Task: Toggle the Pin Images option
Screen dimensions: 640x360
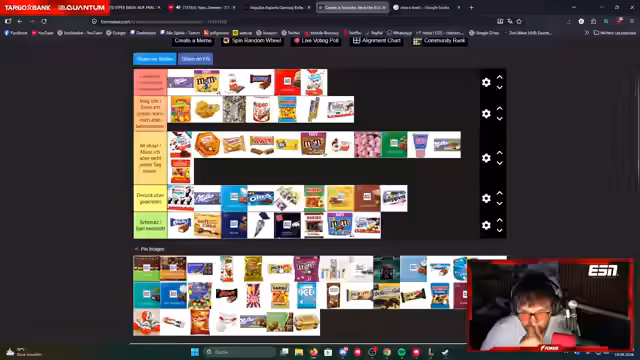Action: (149, 249)
